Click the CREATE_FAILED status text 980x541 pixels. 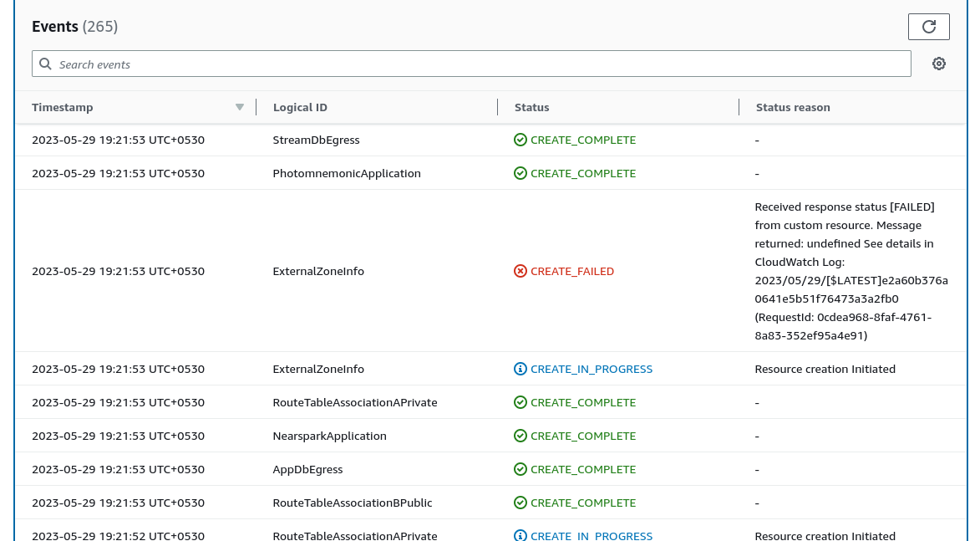(x=571, y=271)
